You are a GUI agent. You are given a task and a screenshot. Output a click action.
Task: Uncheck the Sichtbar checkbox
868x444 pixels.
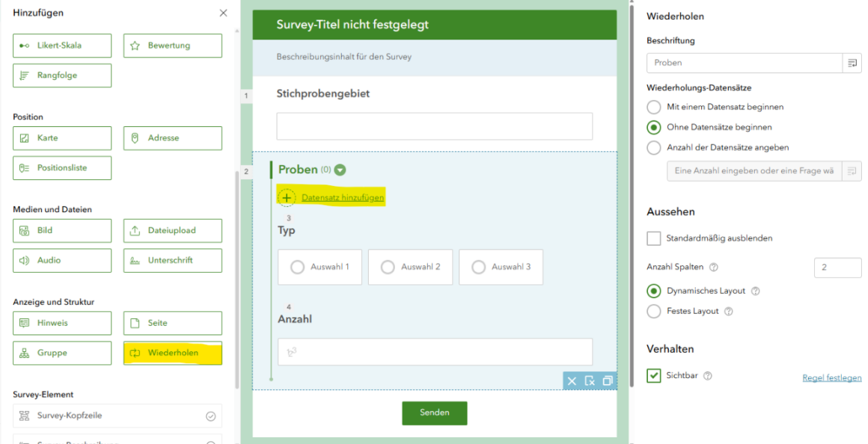coord(654,375)
